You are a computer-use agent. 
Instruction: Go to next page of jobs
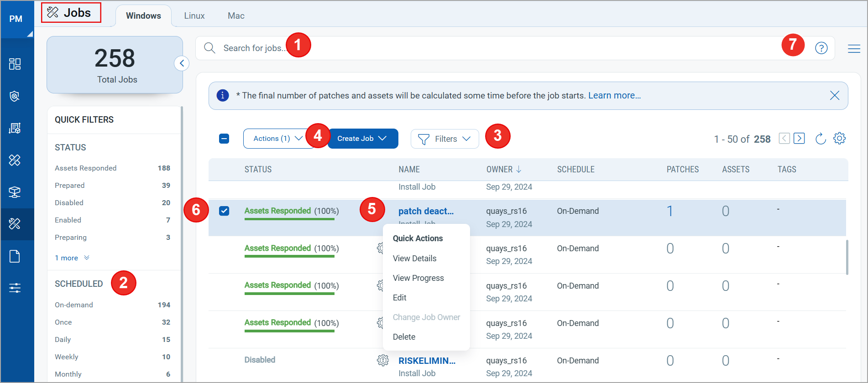(799, 138)
